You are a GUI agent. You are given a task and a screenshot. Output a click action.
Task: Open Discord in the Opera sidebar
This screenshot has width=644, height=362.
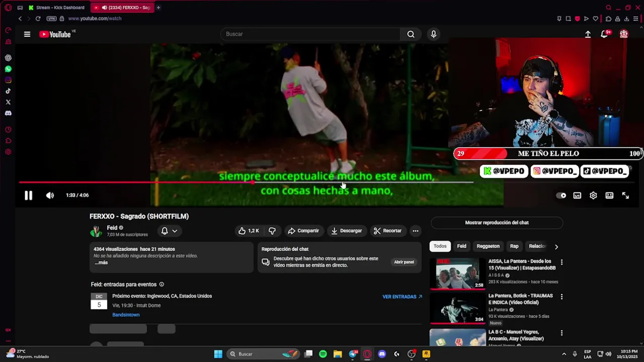tap(8, 113)
